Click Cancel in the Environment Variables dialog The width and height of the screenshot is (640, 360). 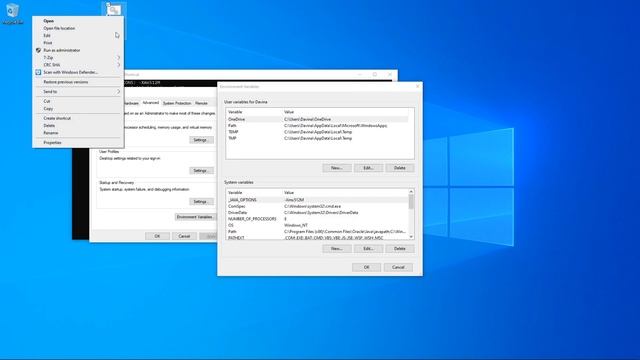(x=398, y=267)
